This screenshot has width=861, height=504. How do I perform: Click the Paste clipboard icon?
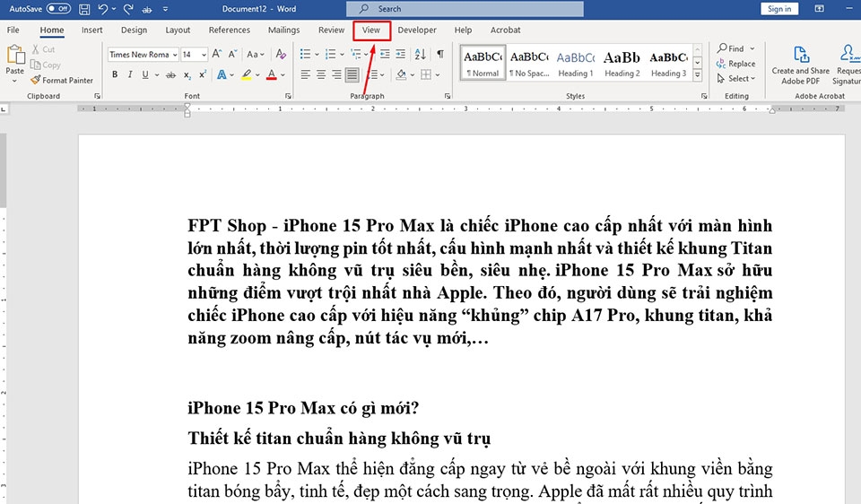tap(15, 56)
